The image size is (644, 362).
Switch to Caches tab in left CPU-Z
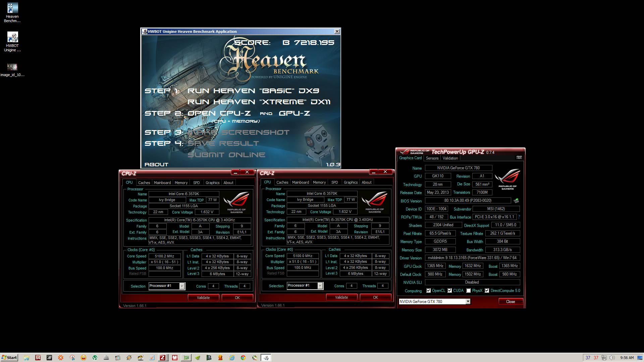144,183
